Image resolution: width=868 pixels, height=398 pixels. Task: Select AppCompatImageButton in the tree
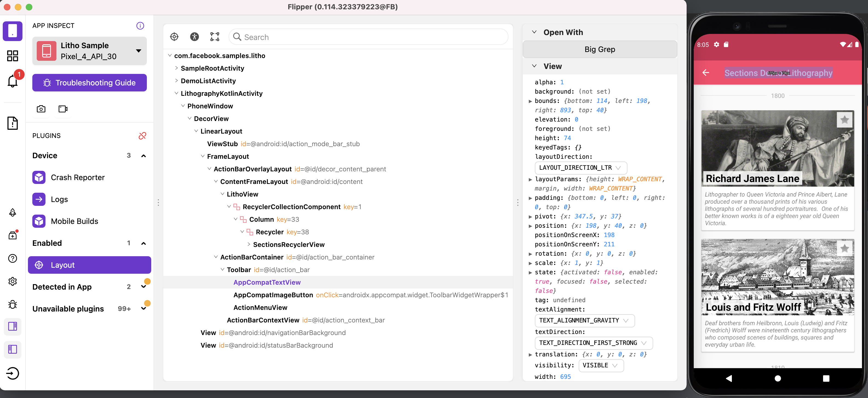pos(273,295)
